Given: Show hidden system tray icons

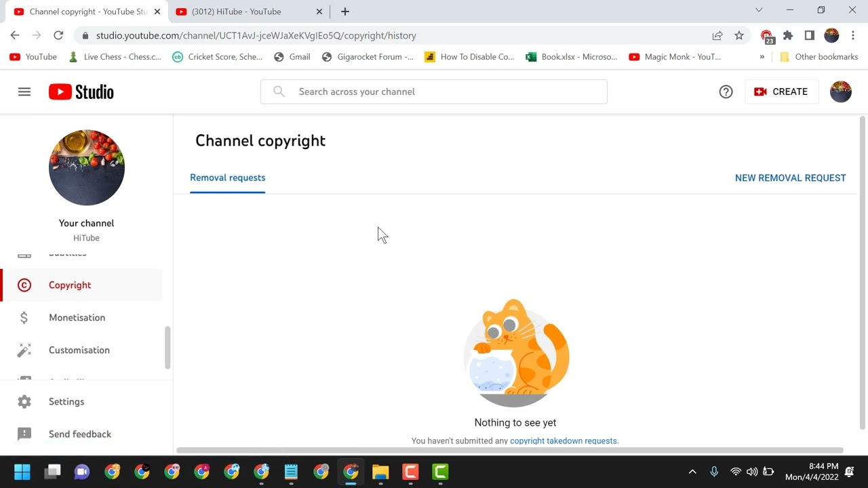Looking at the screenshot, I should click(x=692, y=472).
